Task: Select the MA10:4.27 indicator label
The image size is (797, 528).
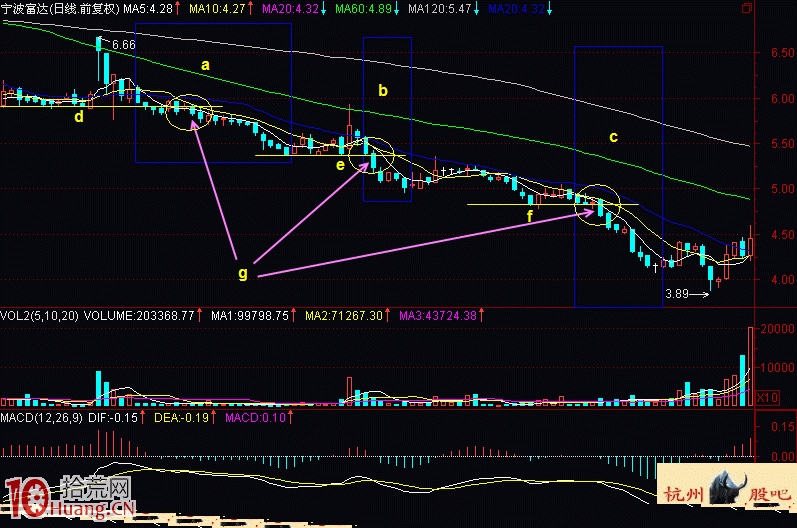Action: tap(215, 8)
